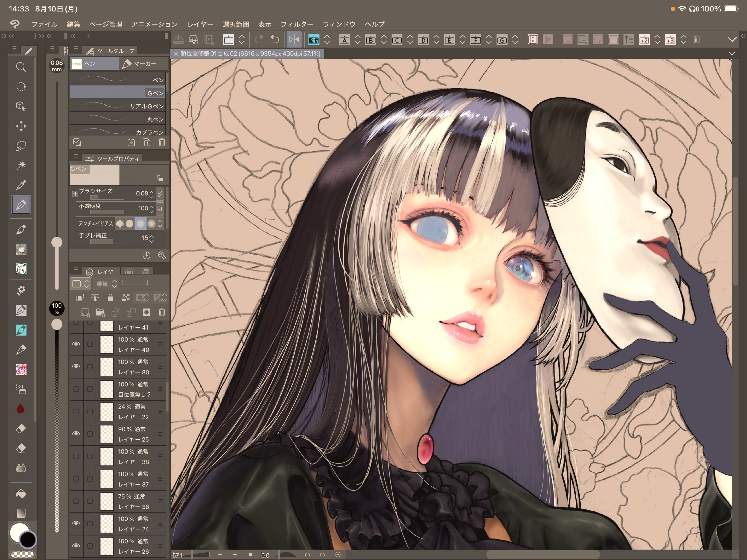Hide layer レイヤー 24 with eye icon
This screenshot has height=560, width=747.
(76, 524)
